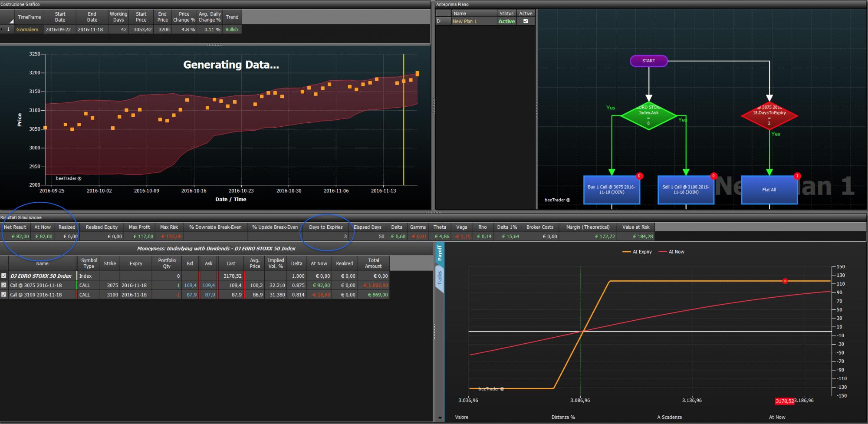Click the Sell 1 Call @ 3100 block
The image size is (868, 424).
tap(686, 190)
